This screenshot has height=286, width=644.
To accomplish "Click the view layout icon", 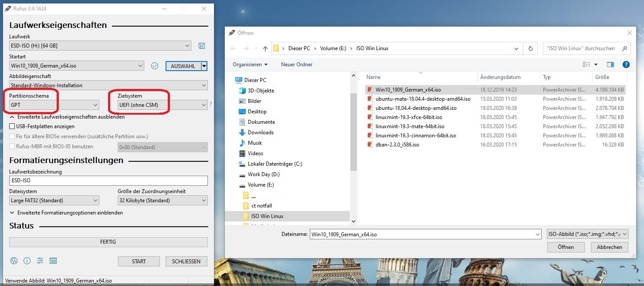I will (586, 65).
